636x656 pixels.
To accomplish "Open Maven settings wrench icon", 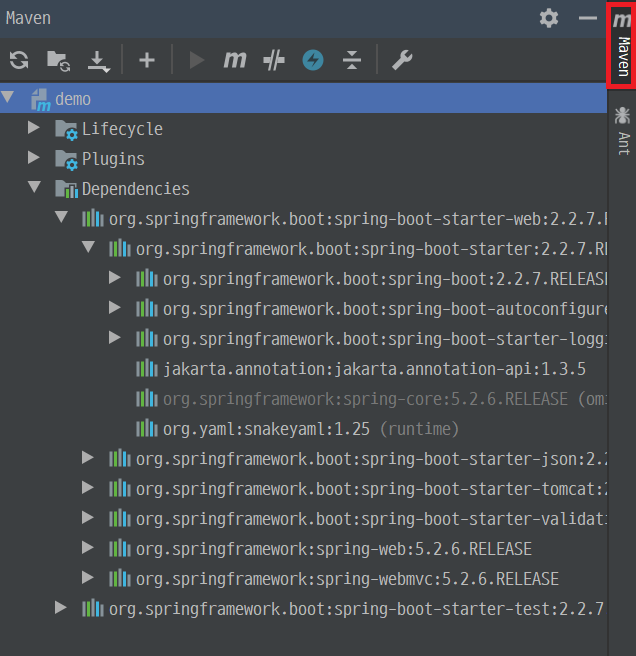I will click(x=402, y=60).
